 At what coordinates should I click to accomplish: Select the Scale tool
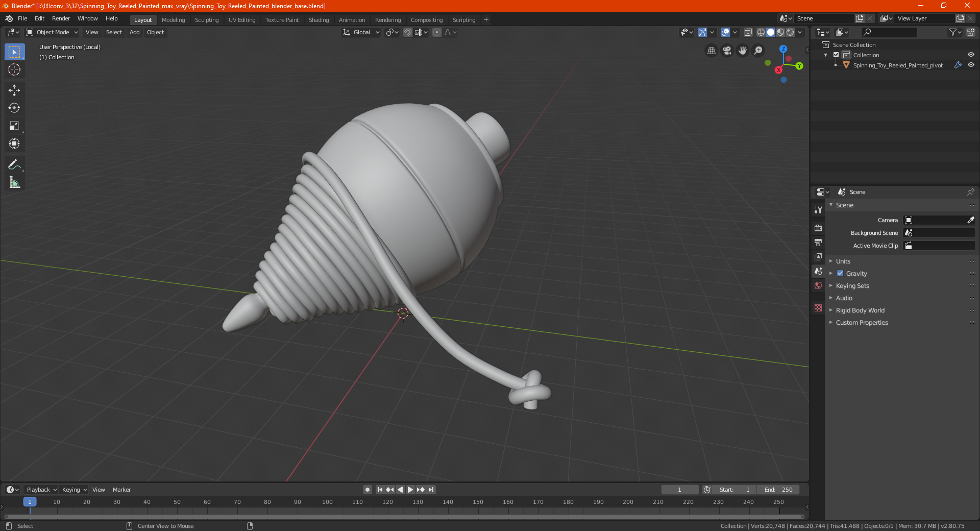click(x=14, y=126)
